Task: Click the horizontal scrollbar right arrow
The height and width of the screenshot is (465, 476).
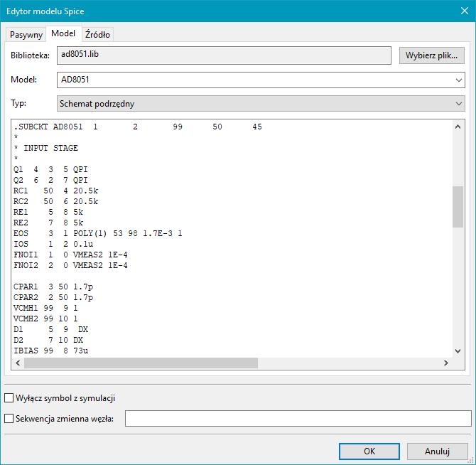Action: point(445,363)
